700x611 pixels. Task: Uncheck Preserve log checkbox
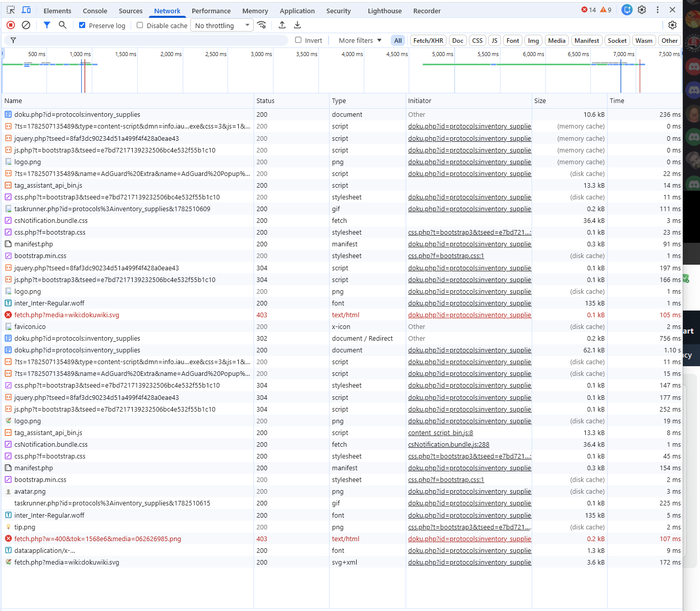point(82,25)
